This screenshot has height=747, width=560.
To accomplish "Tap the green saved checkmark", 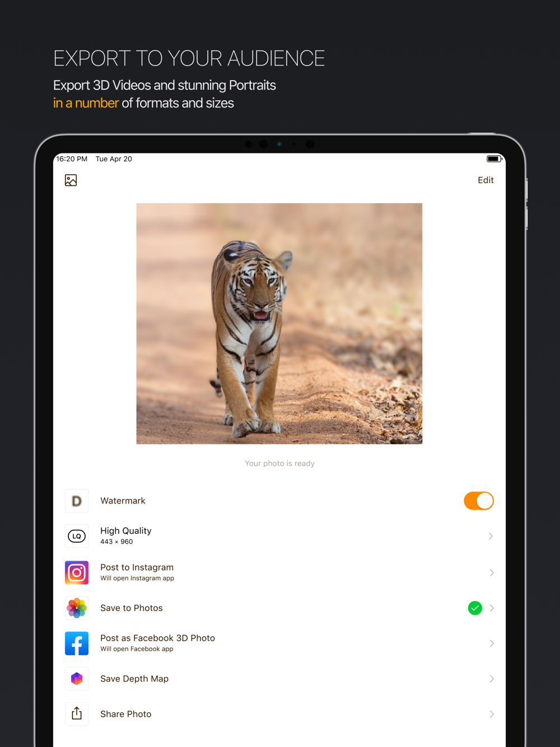I will click(475, 608).
